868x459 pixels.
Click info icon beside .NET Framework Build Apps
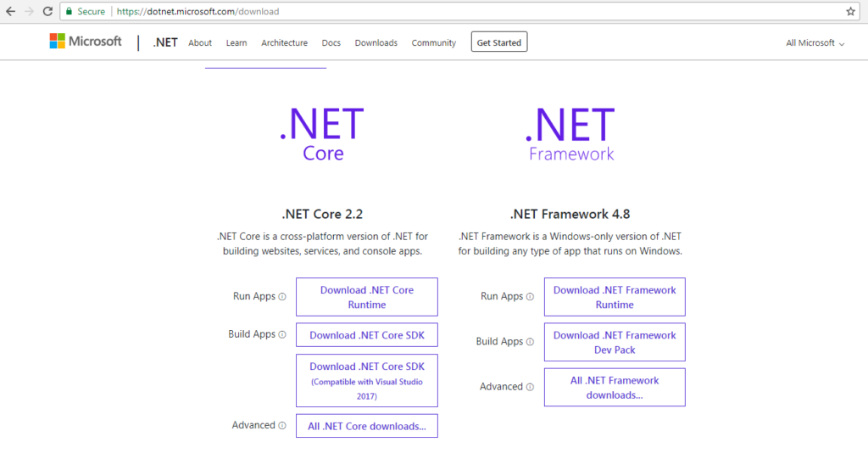(x=531, y=342)
